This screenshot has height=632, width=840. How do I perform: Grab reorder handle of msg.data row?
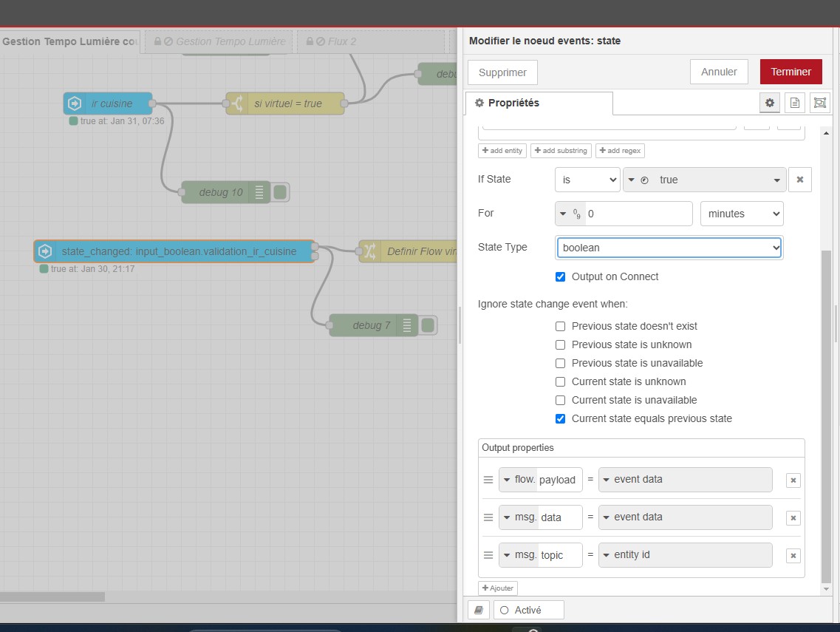coord(488,517)
